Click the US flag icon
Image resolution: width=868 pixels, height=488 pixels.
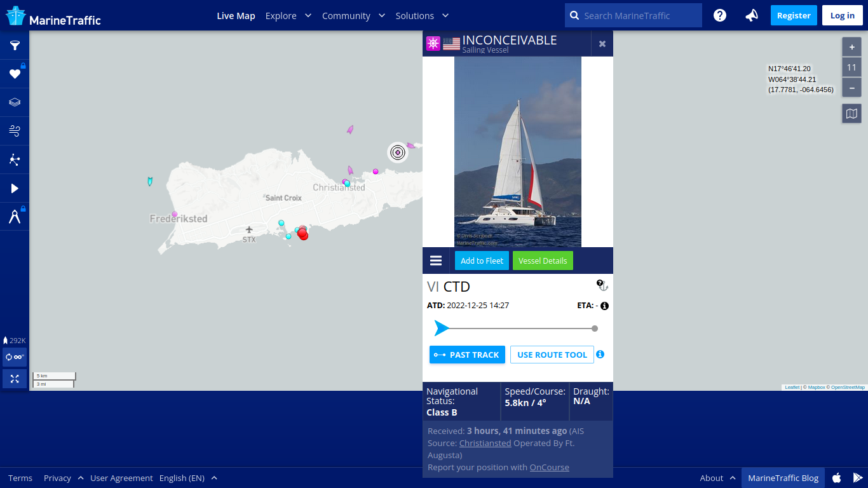click(x=451, y=44)
